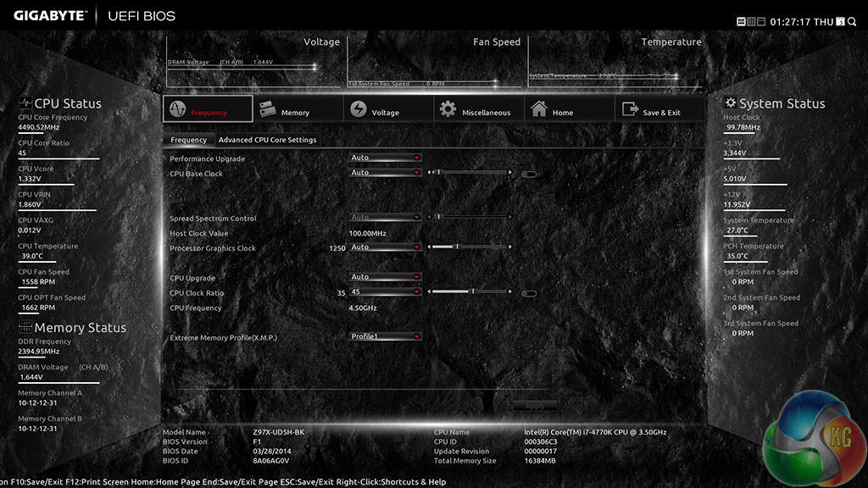Open Advanced CPU Core Settings sub-tab
Screen dimensions: 868x488
click(x=267, y=140)
